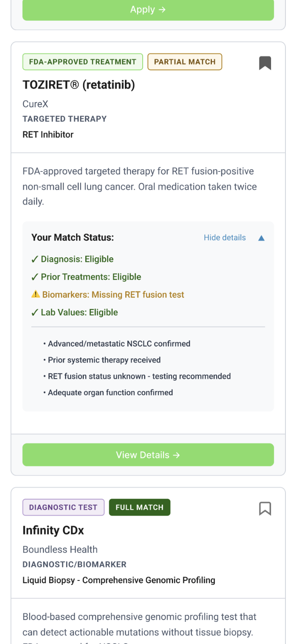Image resolution: width=295 pixels, height=644 pixels.
Task: Click the checkmark next to Diagnosis: Eligible
Action: [x=35, y=259]
